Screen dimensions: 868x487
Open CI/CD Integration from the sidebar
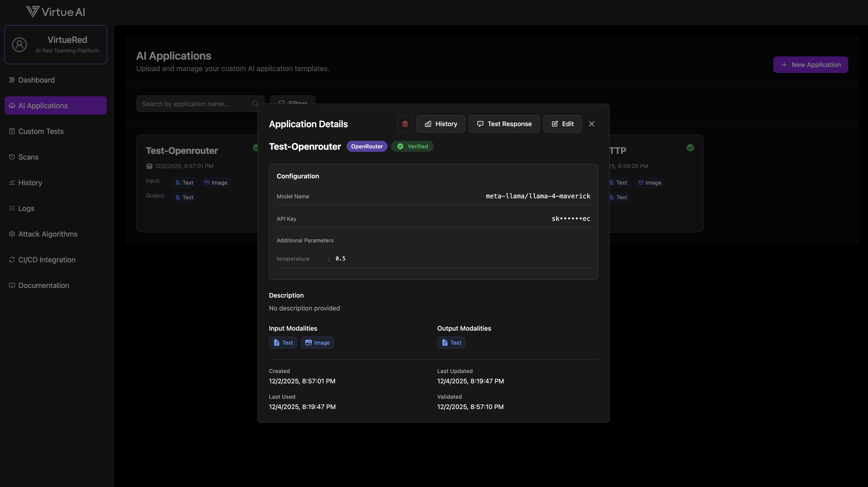pyautogui.click(x=47, y=260)
